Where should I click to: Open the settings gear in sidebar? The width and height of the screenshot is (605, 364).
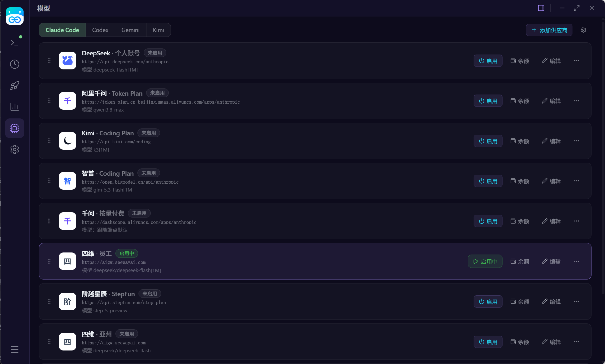tap(15, 149)
